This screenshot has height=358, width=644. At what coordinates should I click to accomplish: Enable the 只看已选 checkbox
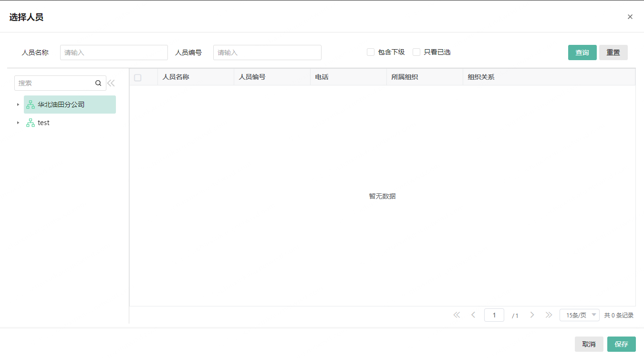[x=416, y=52]
